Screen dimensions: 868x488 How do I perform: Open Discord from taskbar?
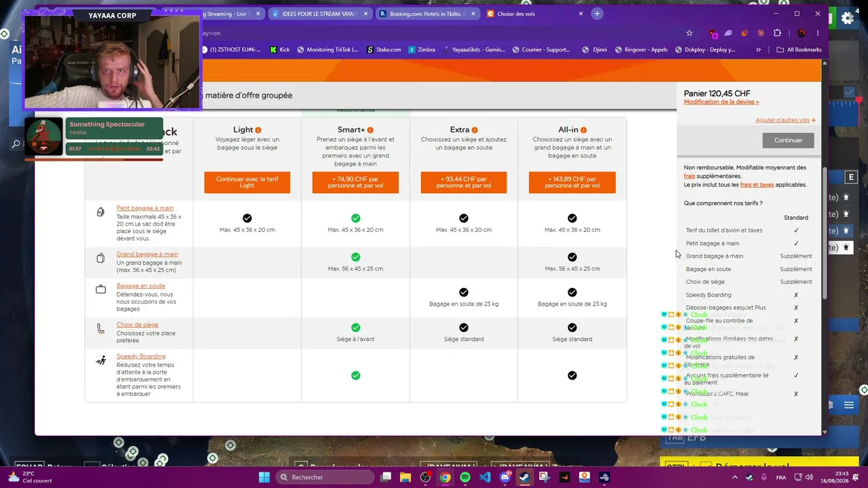pos(505,477)
